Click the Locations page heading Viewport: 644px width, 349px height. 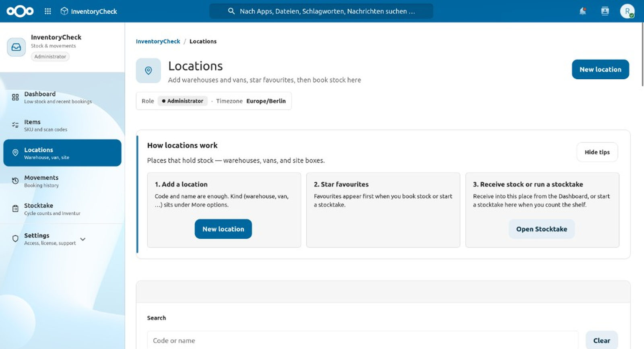[x=195, y=66]
